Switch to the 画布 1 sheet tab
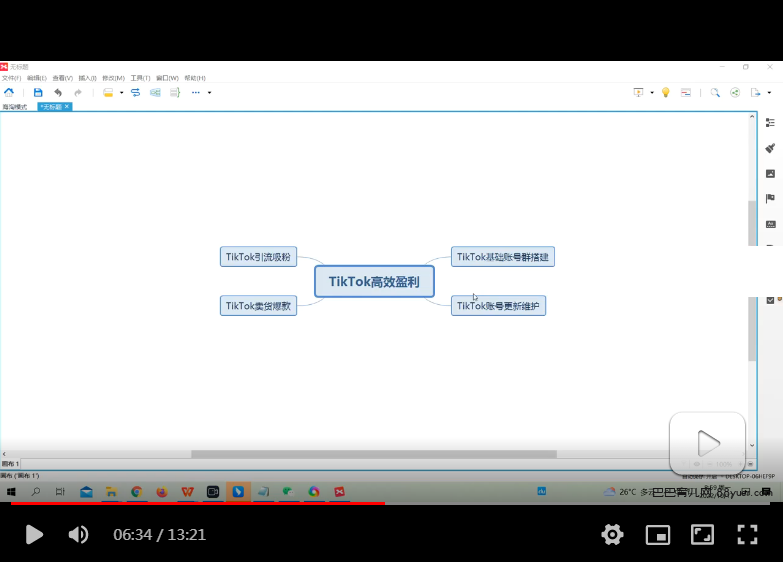 (10, 464)
